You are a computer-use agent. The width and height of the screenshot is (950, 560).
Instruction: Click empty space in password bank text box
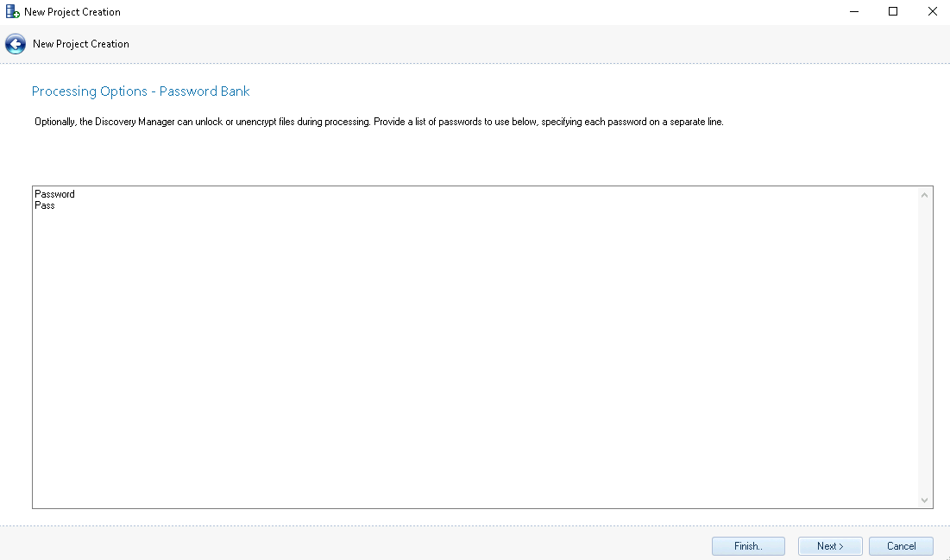[475, 345]
